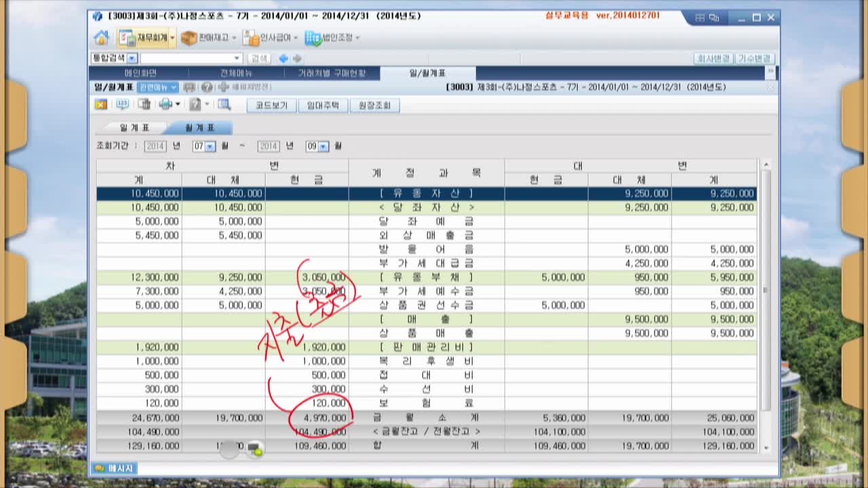Click the application logo in the title bar

(x=98, y=16)
